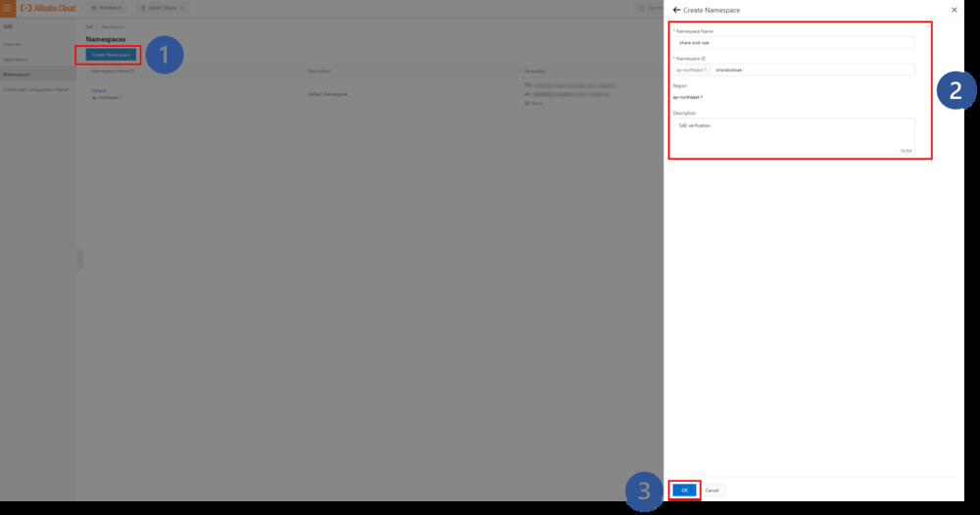Screen dimensions: 980x515
Task: Open Overview in the SAE sidebar
Action: (13, 44)
